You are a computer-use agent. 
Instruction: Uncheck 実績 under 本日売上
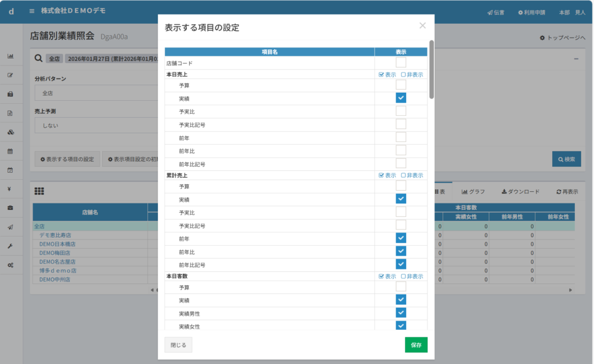[x=401, y=98]
